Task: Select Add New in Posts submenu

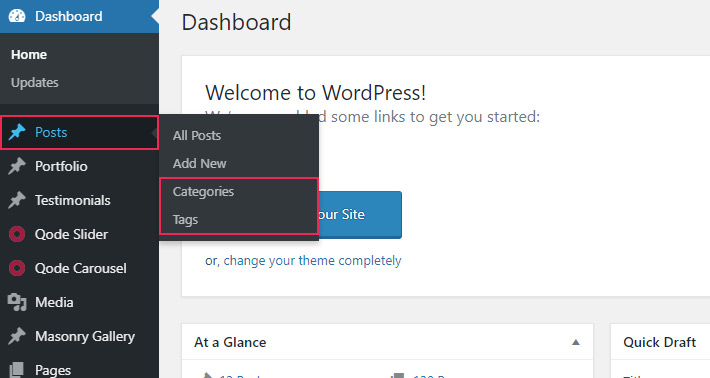Action: coord(200,163)
